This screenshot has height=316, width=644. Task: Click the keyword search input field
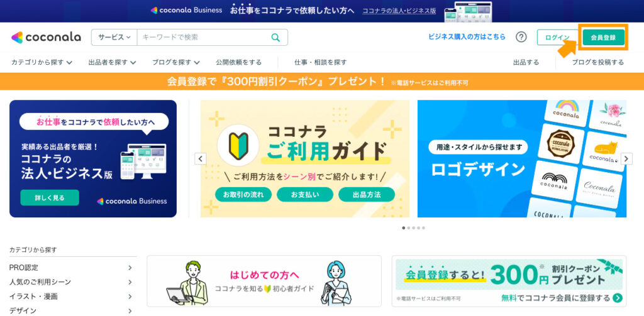(x=204, y=37)
